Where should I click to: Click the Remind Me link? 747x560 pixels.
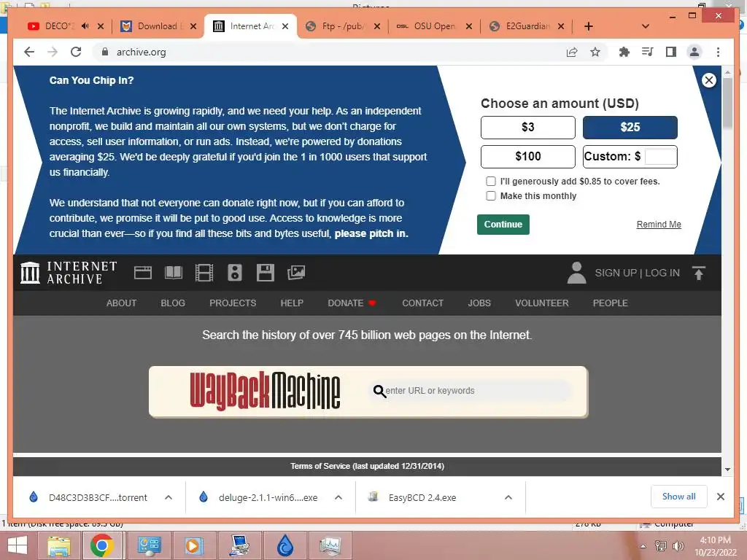pyautogui.click(x=659, y=225)
